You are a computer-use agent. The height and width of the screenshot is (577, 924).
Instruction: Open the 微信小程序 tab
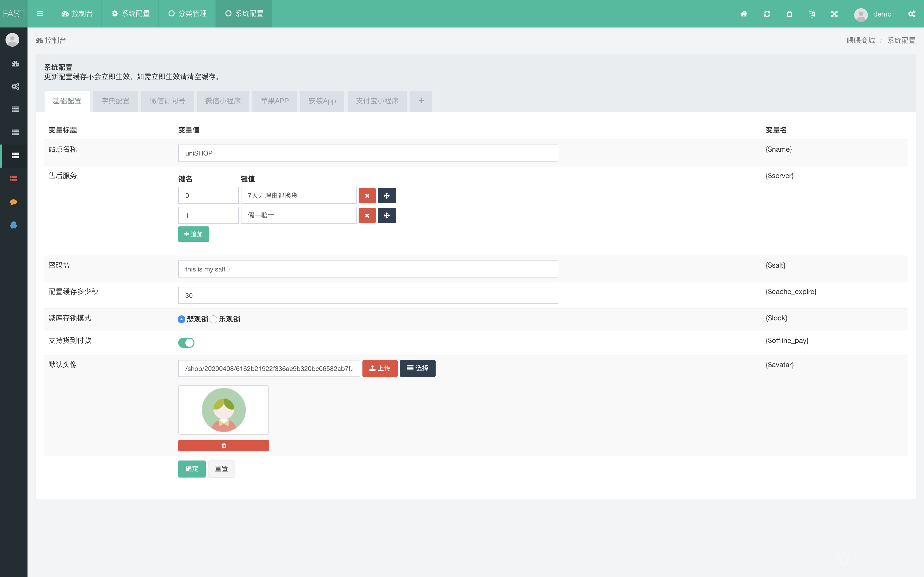click(x=222, y=101)
